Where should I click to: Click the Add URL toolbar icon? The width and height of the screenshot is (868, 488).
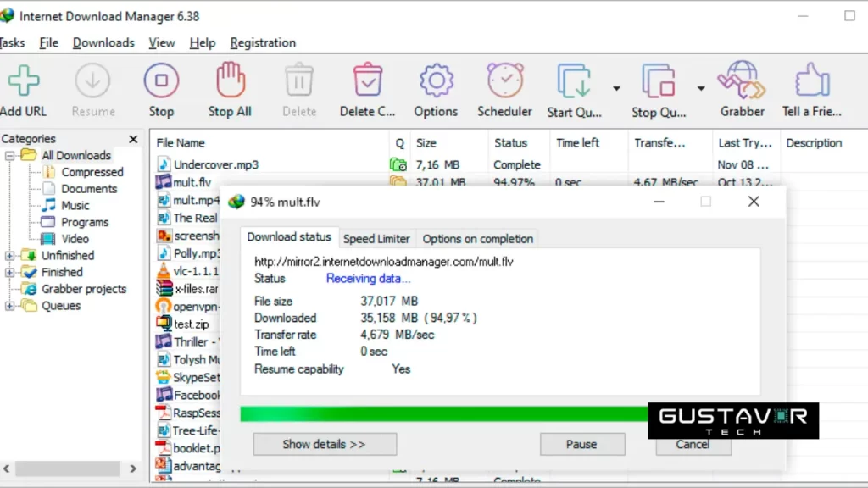24,81
